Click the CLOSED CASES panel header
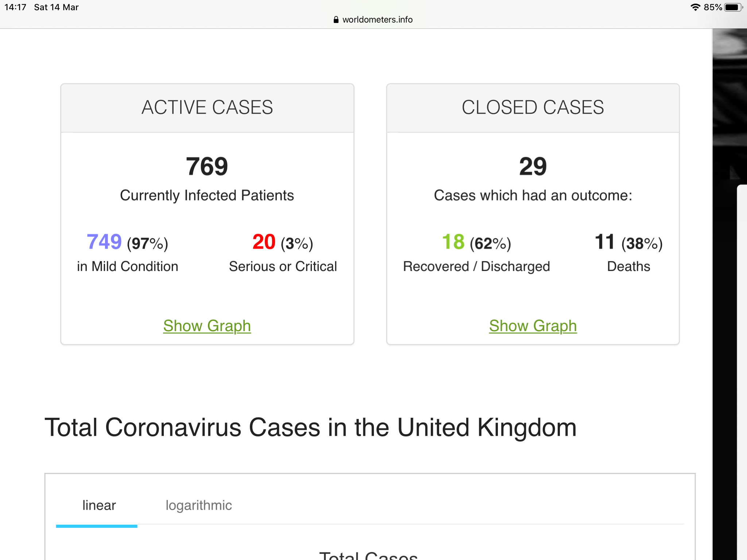The image size is (747, 560). coord(533,108)
